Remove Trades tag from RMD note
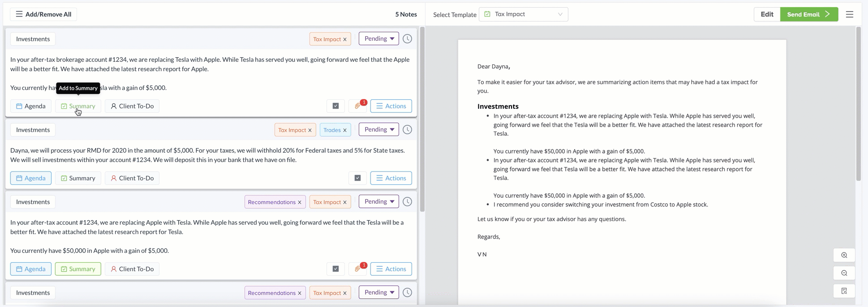The height and width of the screenshot is (307, 868). (345, 130)
